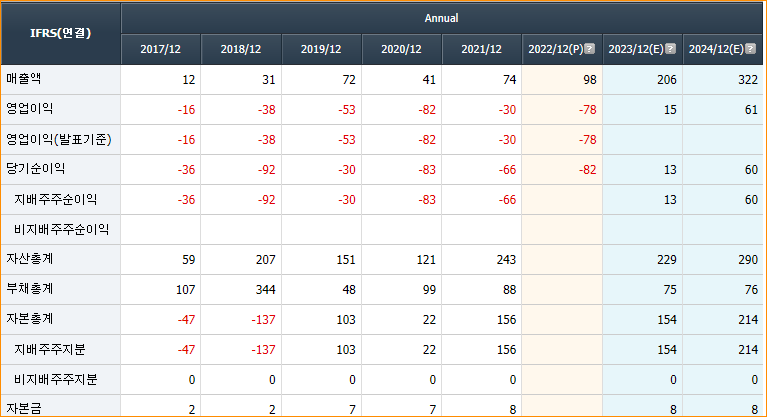Image resolution: width=767 pixels, height=417 pixels.
Task: Click 매출액 value 31 for 2018/12
Action: click(269, 80)
